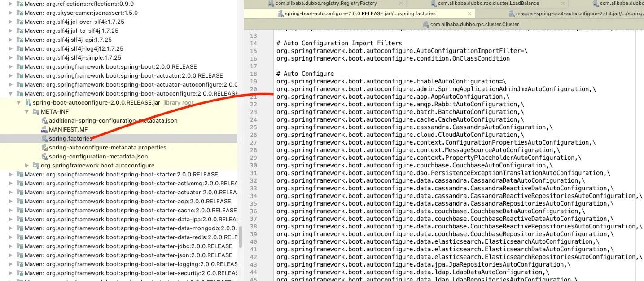This screenshot has height=281, width=644.
Task: Click aop.AopAutoConfiguration line in editor
Action: click(393, 97)
